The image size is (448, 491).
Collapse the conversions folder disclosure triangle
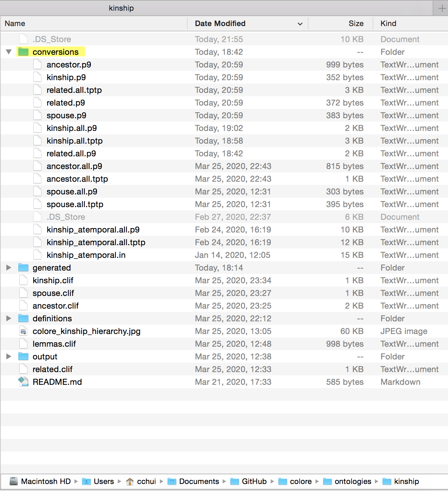(x=9, y=52)
